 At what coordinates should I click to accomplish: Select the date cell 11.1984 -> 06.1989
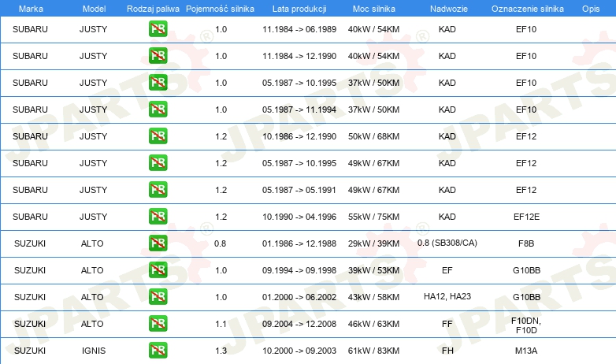tap(299, 29)
